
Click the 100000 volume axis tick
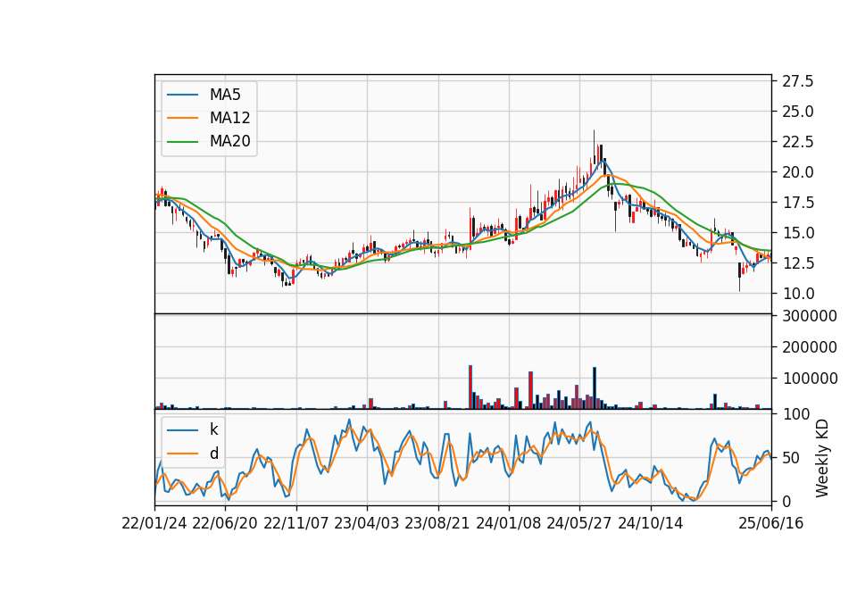(x=810, y=379)
